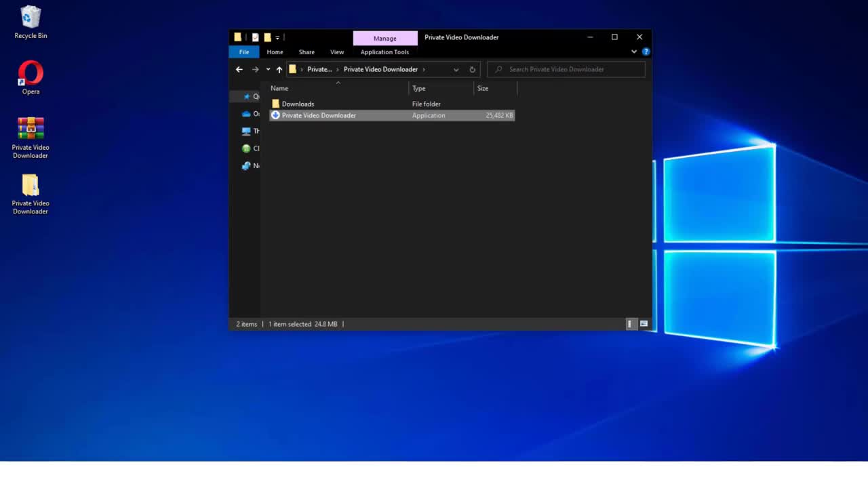This screenshot has height=488, width=868.
Task: Click the File folder type cell
Action: click(427, 104)
